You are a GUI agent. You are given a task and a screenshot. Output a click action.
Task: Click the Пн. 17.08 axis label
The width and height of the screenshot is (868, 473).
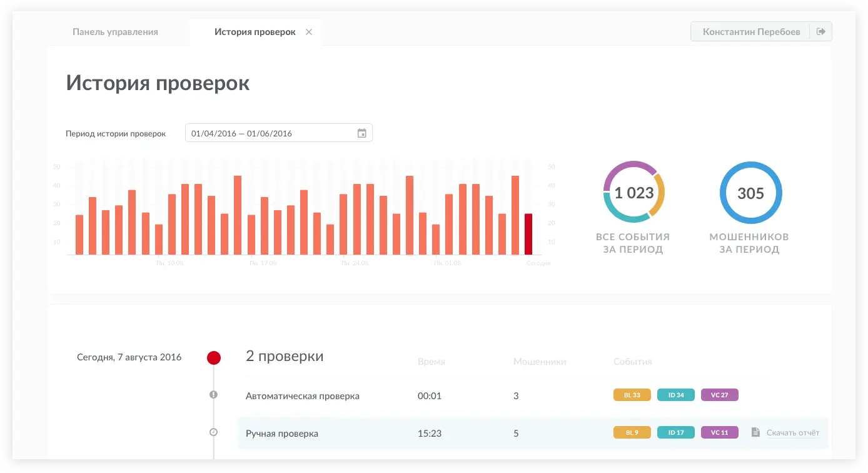[x=263, y=263]
